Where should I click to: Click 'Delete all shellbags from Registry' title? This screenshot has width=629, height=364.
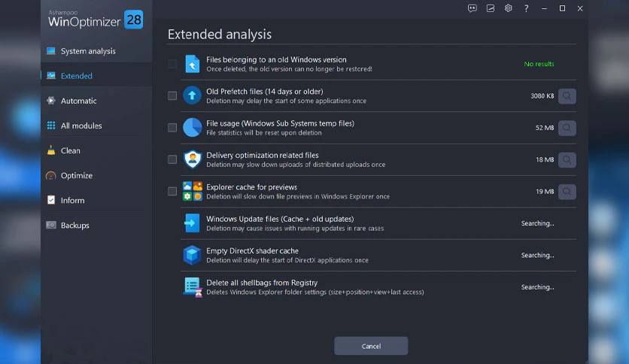point(262,283)
